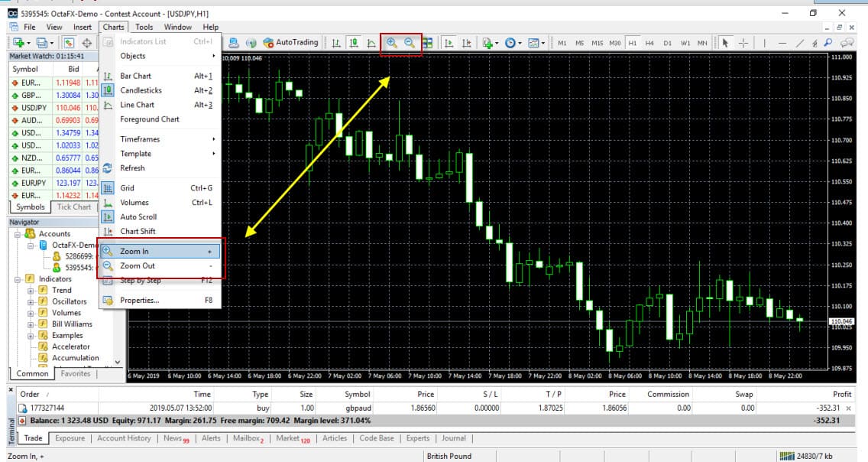Screen dimensions: 868x462
Task: Select the crosshair cursor tool
Action: click(743, 43)
